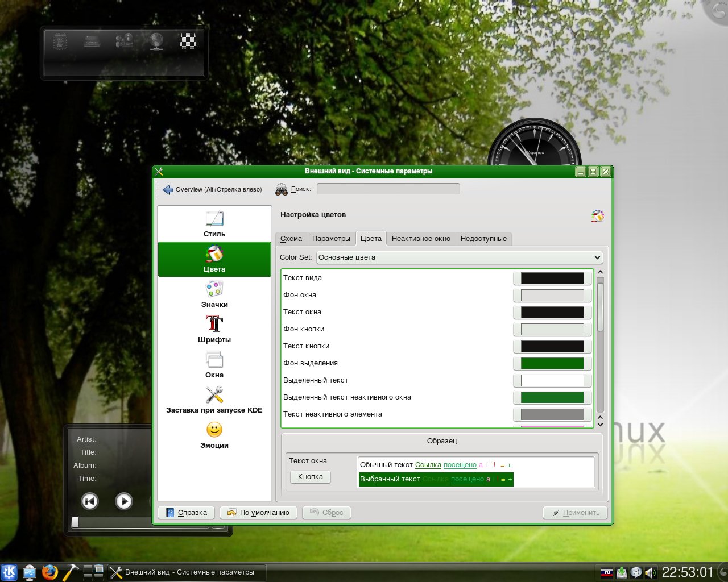The height and width of the screenshot is (582, 728).
Task: Open the virtual desktop pager
Action: tap(93, 572)
